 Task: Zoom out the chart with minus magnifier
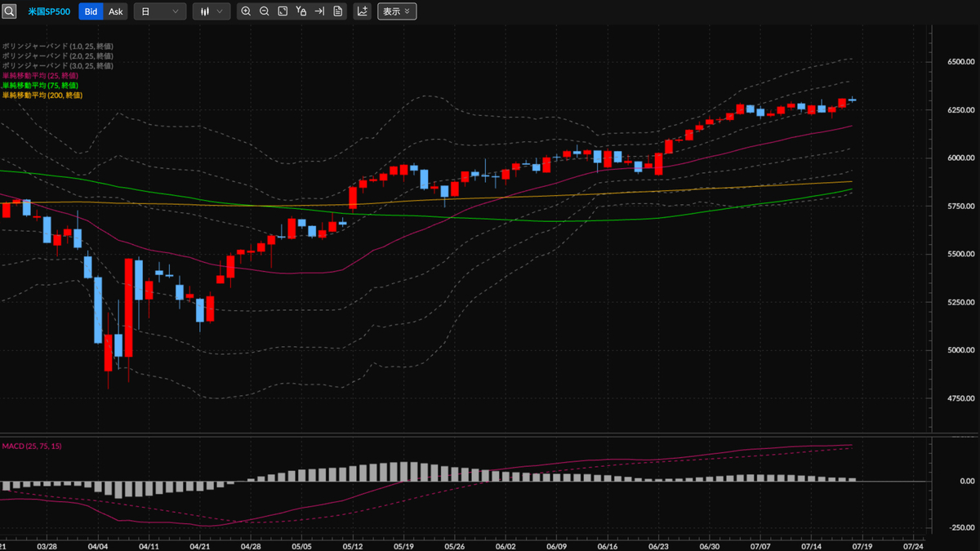coord(264,11)
